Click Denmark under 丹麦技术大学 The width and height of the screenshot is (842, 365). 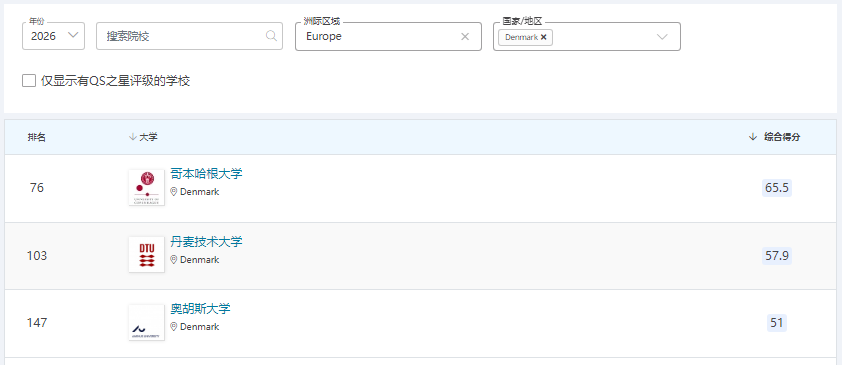coord(199,259)
